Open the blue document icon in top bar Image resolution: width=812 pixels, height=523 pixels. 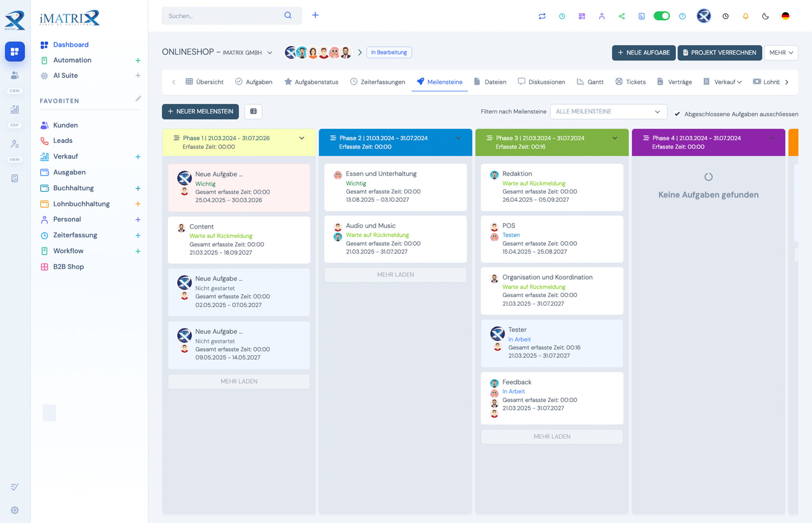[641, 16]
